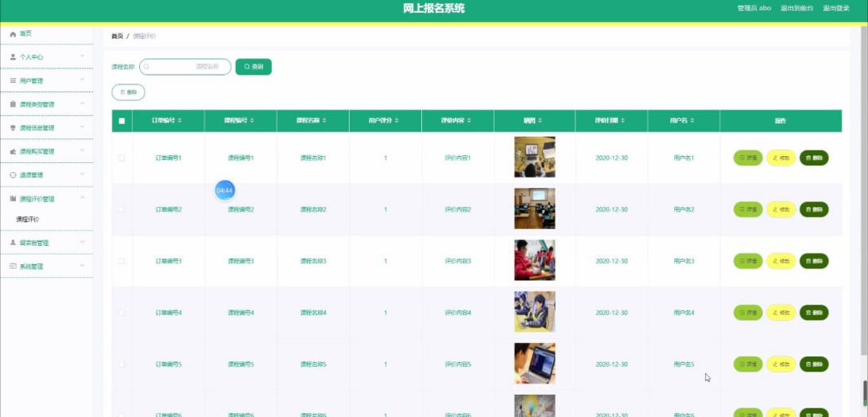Expand the 用户管理 menu chevron
868x417 pixels.
point(83,80)
